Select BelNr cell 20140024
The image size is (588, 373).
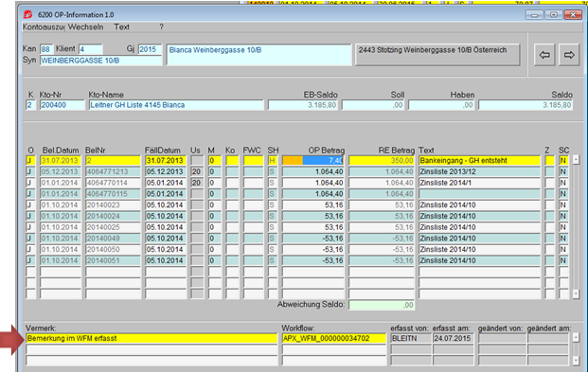pos(113,216)
